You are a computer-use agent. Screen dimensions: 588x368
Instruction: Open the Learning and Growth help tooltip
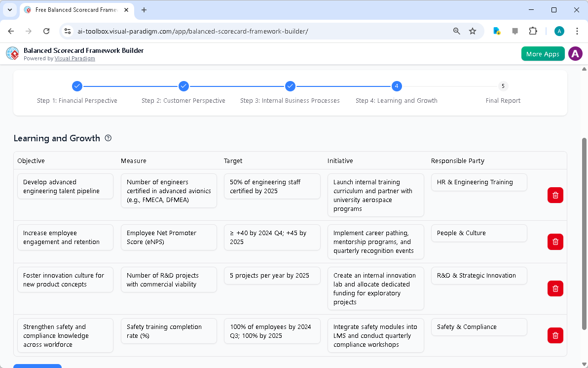click(x=108, y=138)
